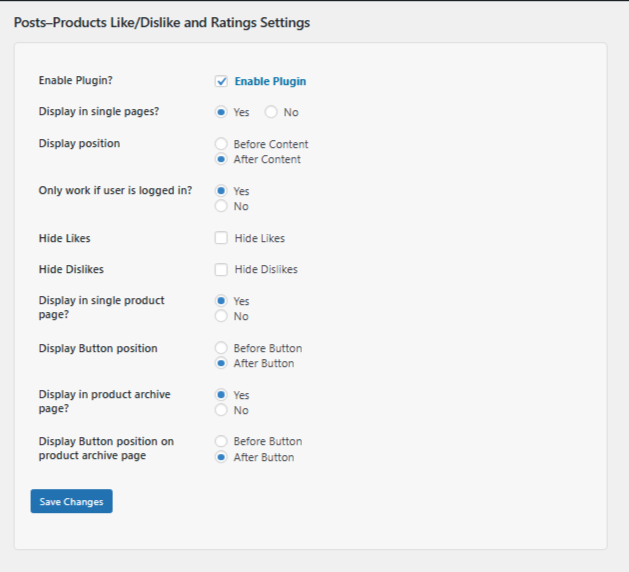Select Yes for single product page display
The width and height of the screenshot is (629, 572).
tap(221, 300)
